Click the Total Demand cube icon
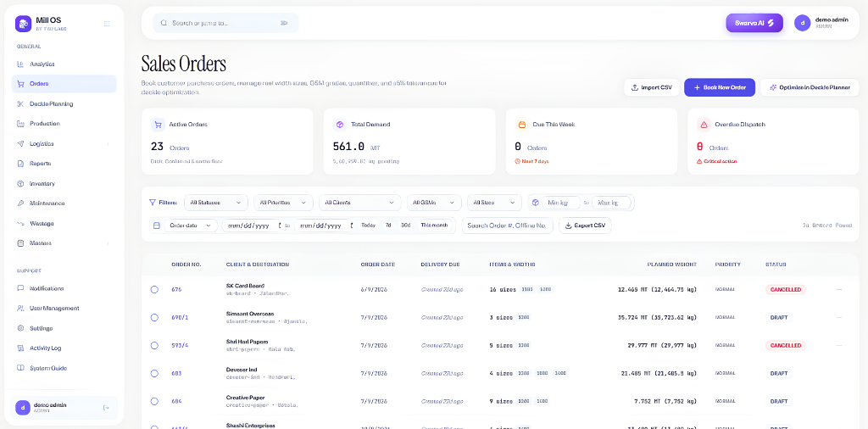Image resolution: width=868 pixels, height=429 pixels. tap(340, 125)
